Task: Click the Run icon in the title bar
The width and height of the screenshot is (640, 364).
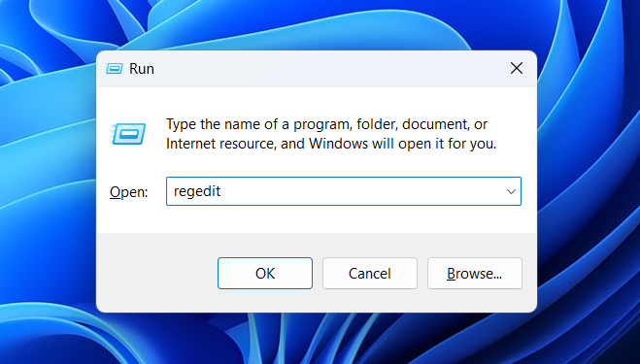Action: (x=115, y=69)
